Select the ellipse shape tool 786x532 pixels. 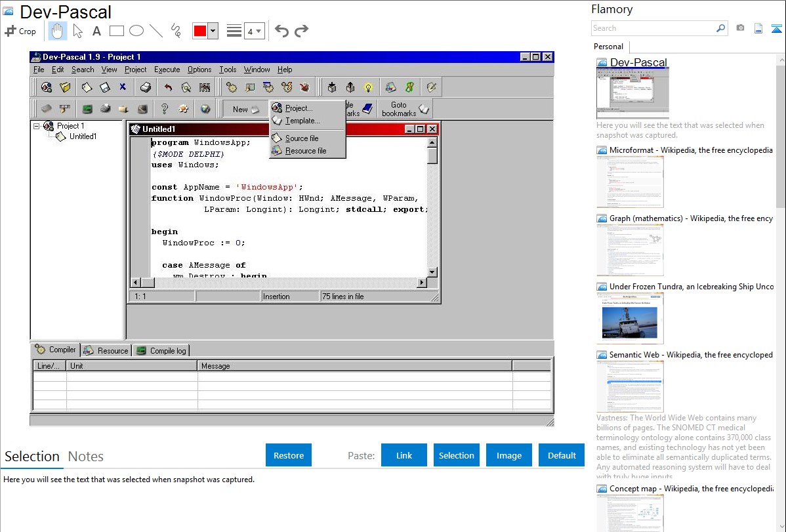(x=136, y=31)
